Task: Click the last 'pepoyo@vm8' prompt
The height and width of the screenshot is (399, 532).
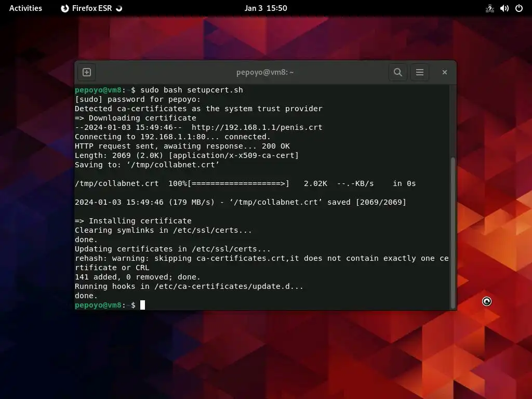Action: [x=98, y=305]
